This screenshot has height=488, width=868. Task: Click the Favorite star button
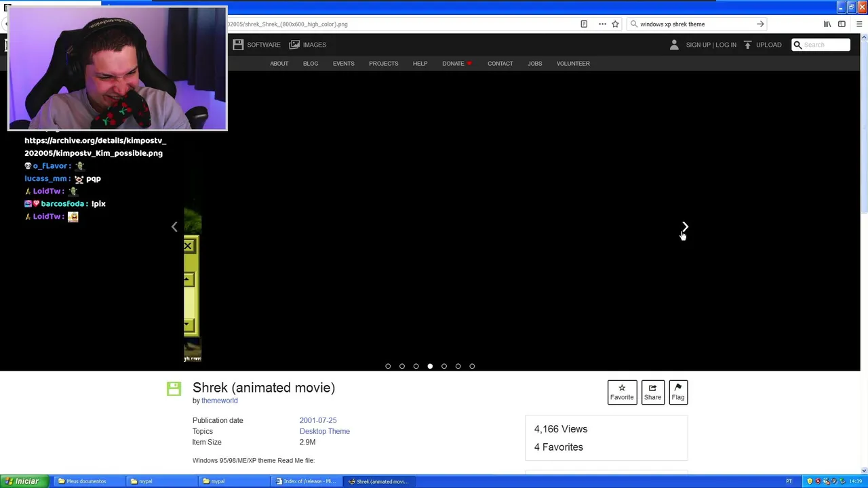click(x=622, y=392)
